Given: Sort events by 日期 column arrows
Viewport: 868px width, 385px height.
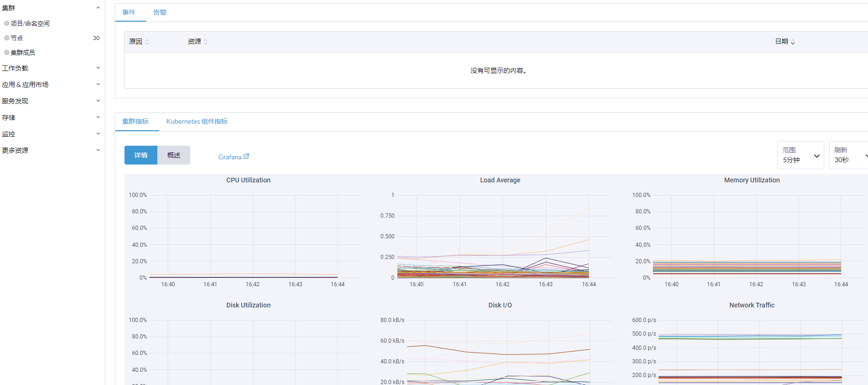Looking at the screenshot, I should 793,42.
